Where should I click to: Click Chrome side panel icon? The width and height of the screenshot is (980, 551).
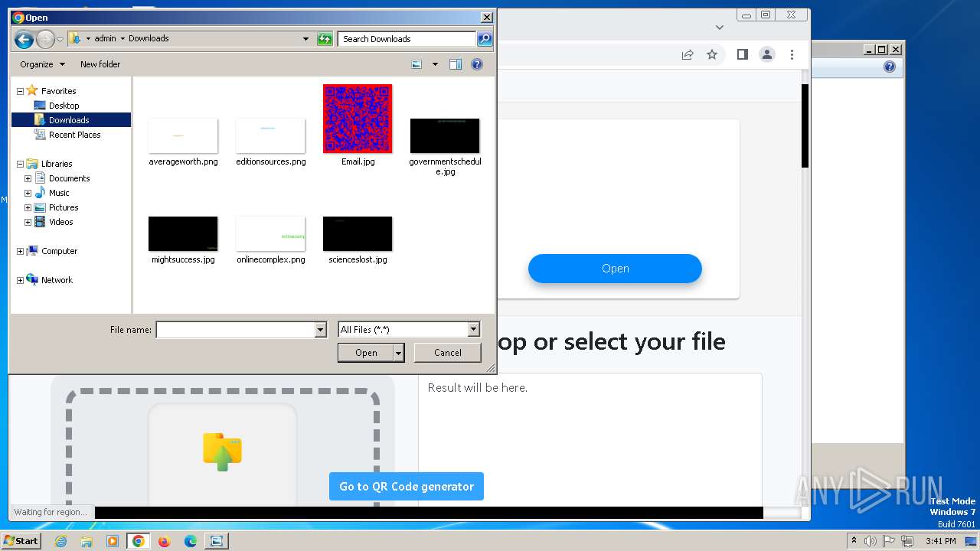tap(742, 54)
